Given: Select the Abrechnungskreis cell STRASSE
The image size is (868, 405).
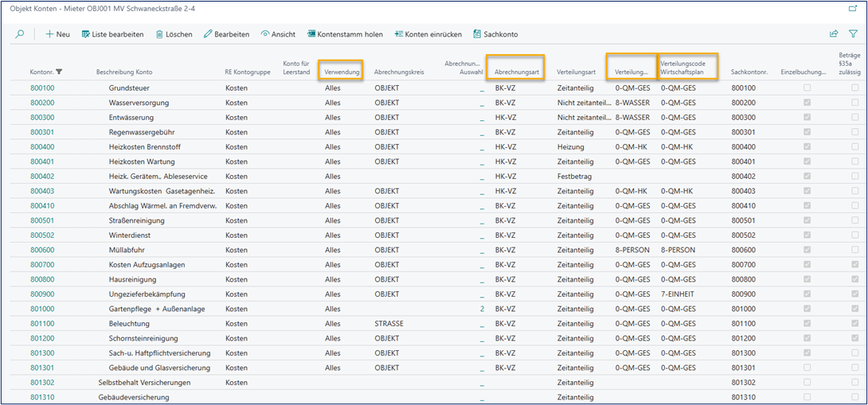Looking at the screenshot, I should (389, 323).
